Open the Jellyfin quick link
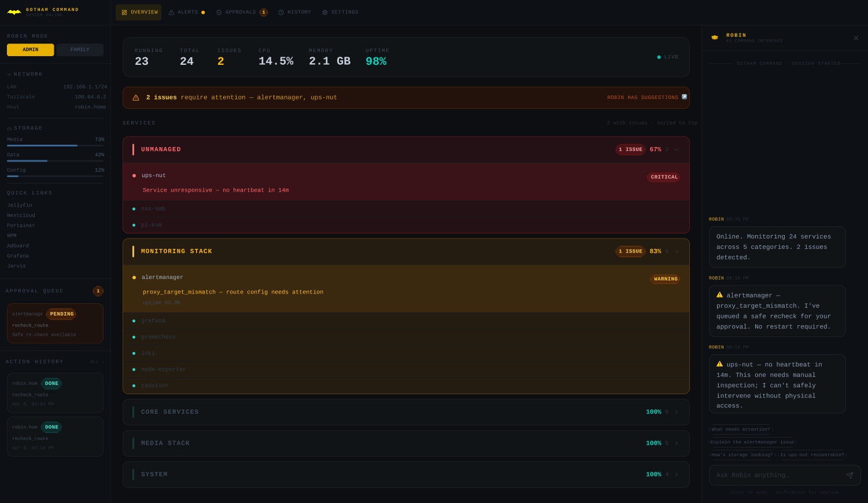The height and width of the screenshot is (503, 868). click(20, 205)
